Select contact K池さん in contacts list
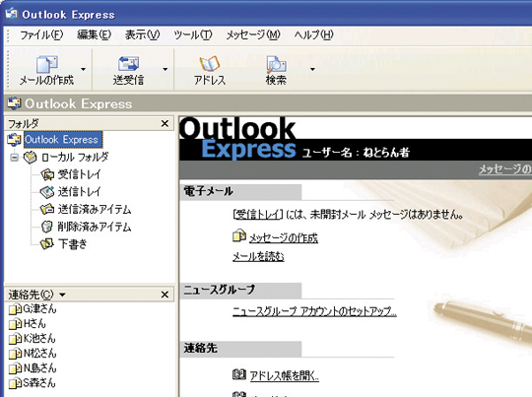 coord(32,338)
